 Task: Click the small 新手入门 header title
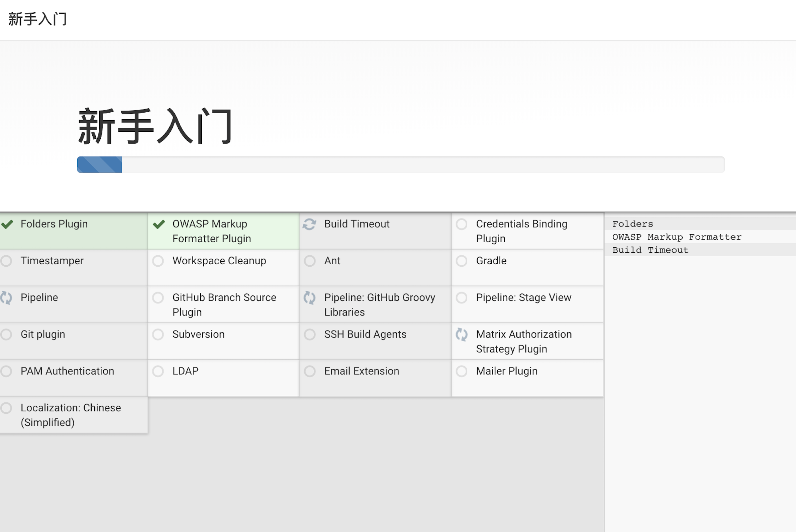[x=37, y=19]
